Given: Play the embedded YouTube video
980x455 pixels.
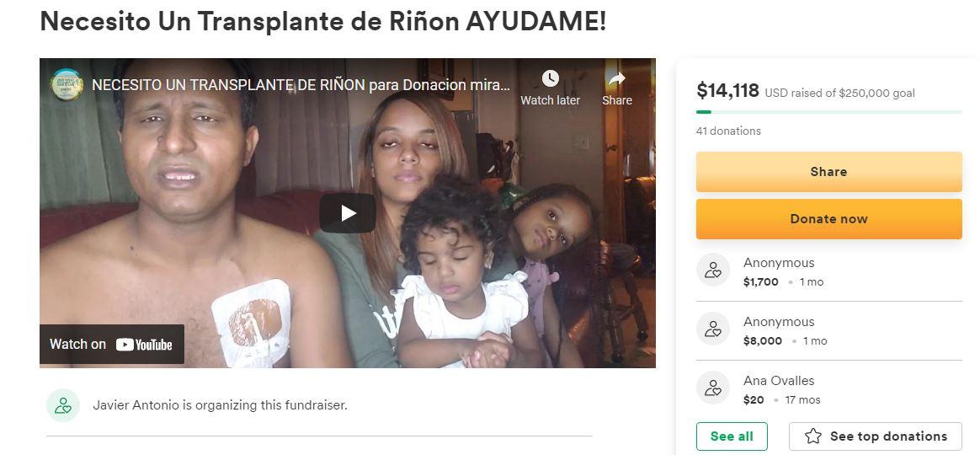Looking at the screenshot, I should click(348, 213).
